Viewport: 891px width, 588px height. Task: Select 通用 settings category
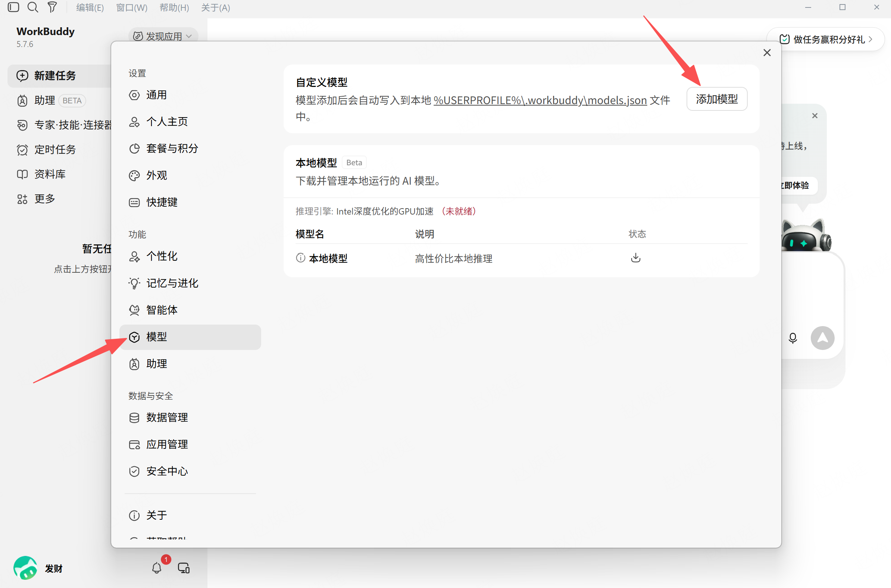(190, 95)
